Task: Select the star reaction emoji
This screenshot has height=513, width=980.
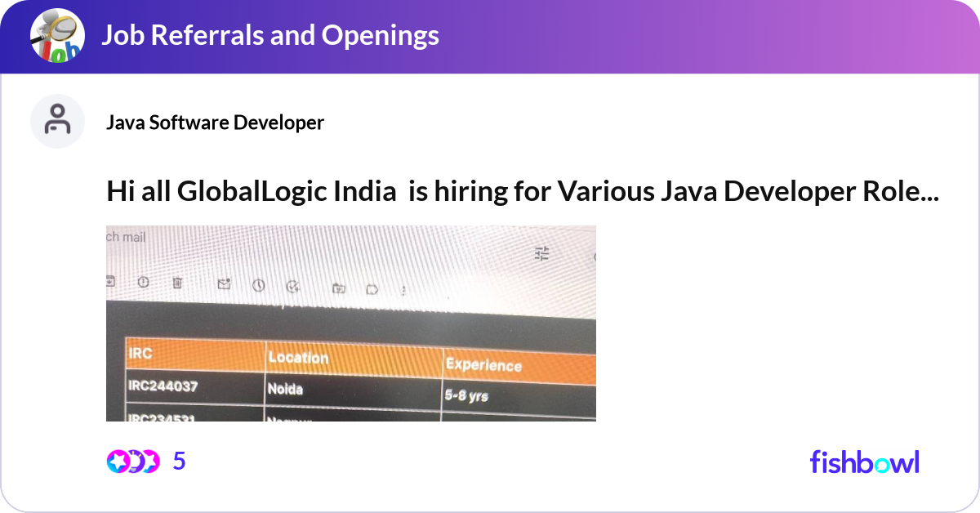Action: pos(117,461)
